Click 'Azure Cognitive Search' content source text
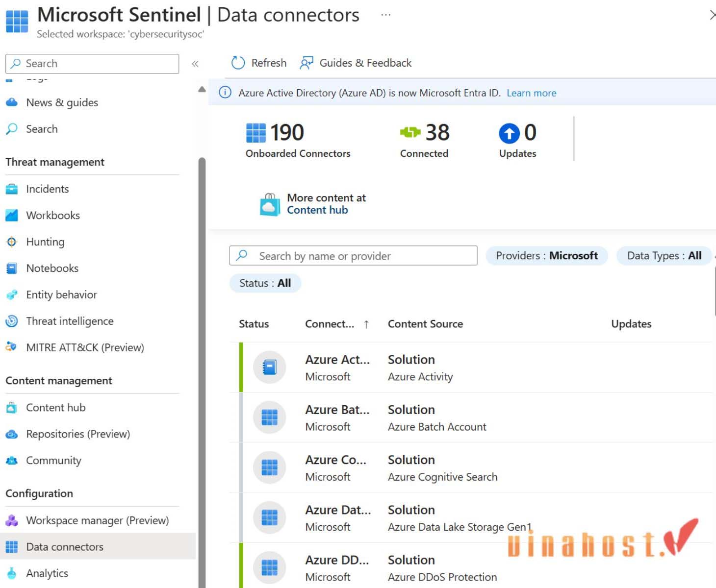This screenshot has width=716, height=588. (x=442, y=477)
